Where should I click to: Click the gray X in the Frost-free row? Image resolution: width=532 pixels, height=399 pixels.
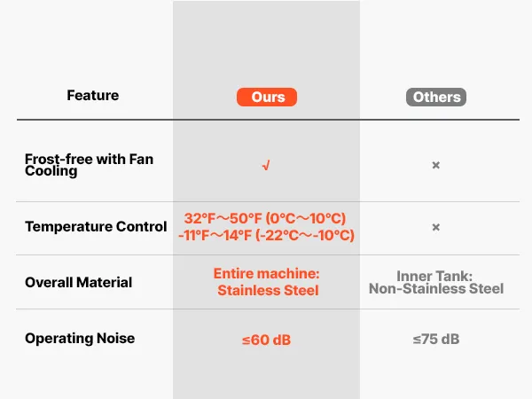[x=435, y=166]
